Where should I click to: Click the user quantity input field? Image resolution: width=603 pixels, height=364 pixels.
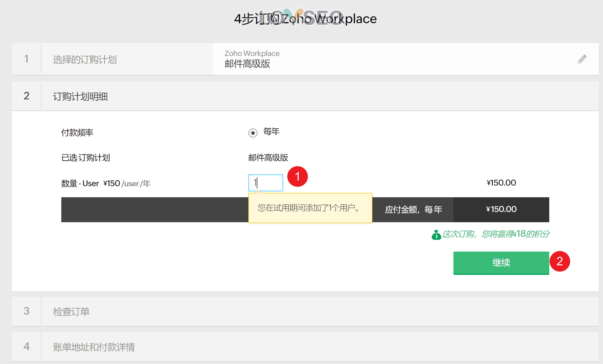(x=266, y=183)
